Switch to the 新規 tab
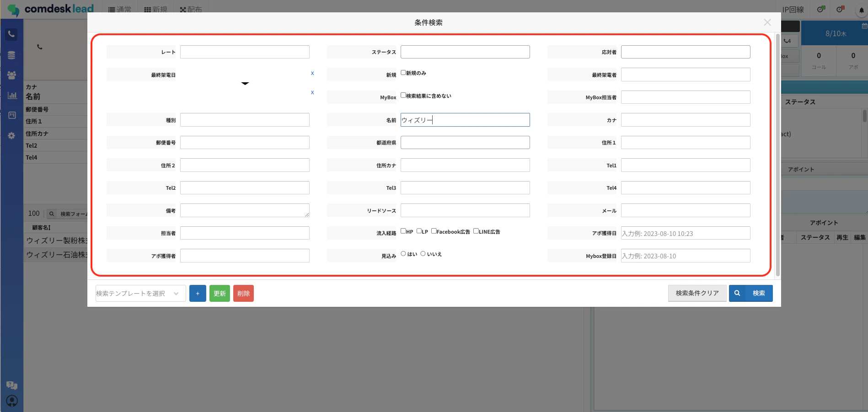 click(155, 10)
